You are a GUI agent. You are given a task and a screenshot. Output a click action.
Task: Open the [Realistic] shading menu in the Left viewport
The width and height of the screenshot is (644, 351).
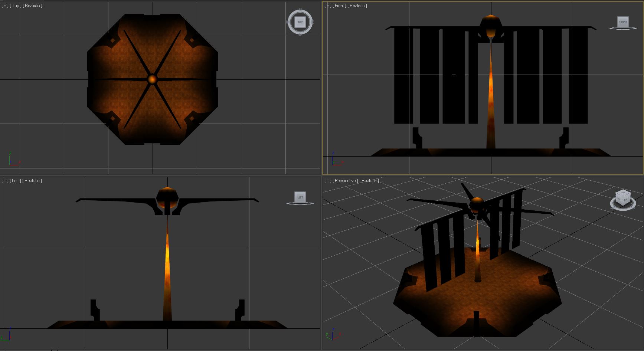(x=32, y=181)
